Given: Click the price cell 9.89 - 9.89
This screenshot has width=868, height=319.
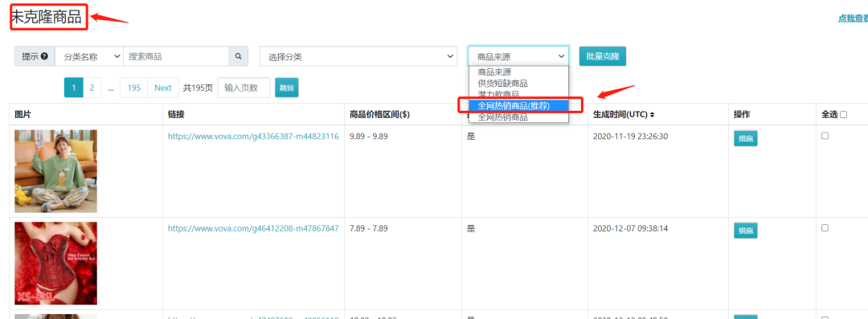Looking at the screenshot, I should 369,137.
